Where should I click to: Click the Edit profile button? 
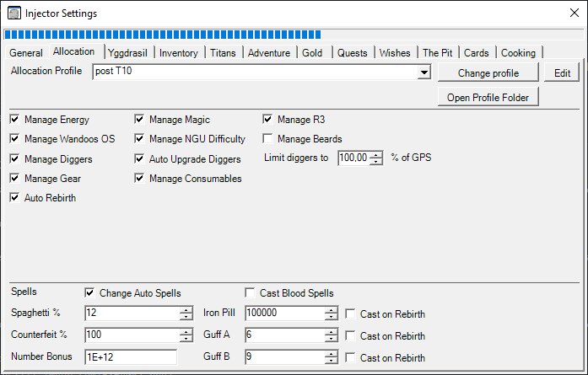pyautogui.click(x=562, y=72)
